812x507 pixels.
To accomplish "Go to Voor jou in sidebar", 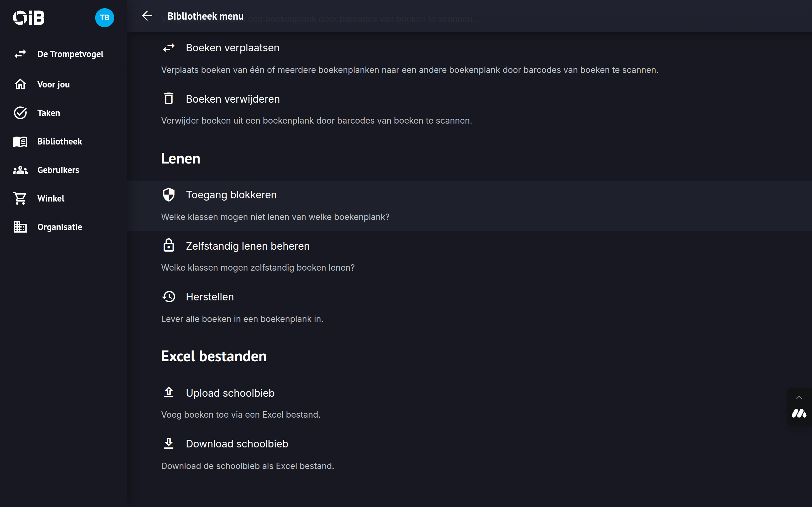I will (54, 85).
